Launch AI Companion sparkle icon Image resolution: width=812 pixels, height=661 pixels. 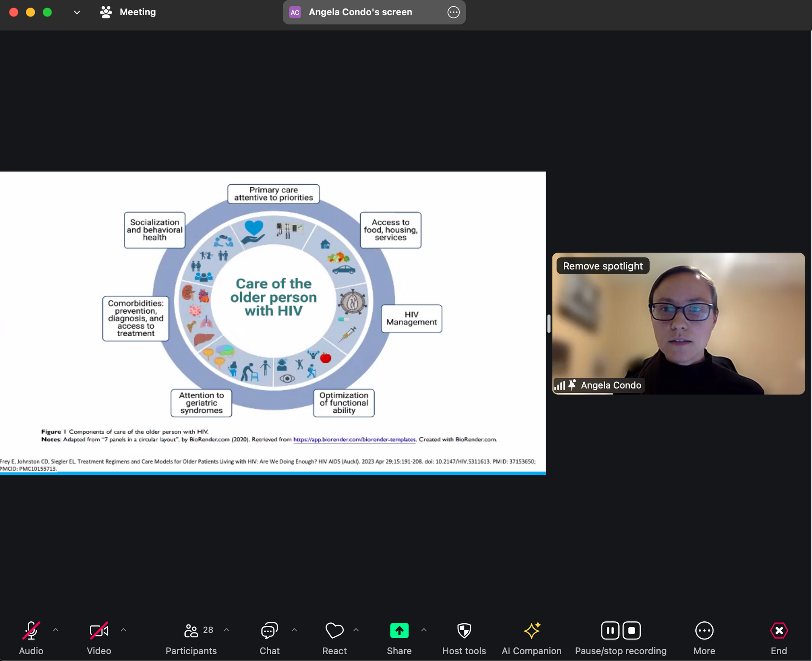532,630
